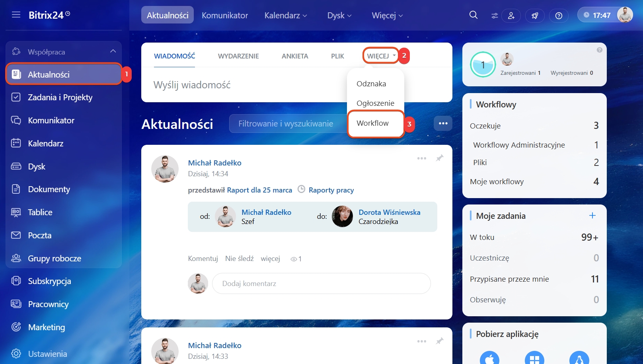Open the Raport dla 25 marca link

pos(259,190)
